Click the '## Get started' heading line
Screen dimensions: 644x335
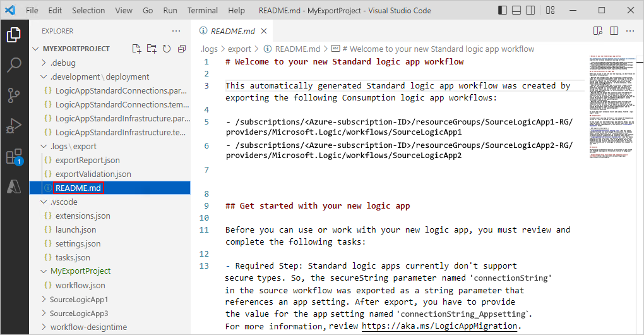point(318,206)
